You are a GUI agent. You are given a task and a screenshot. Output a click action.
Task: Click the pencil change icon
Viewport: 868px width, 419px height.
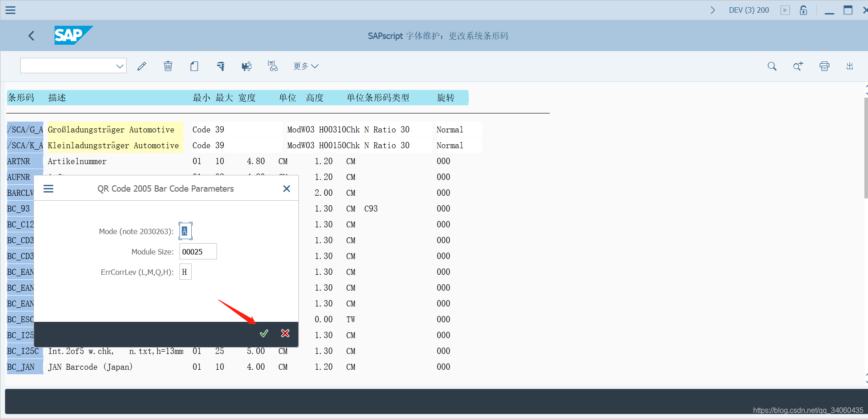tap(142, 66)
